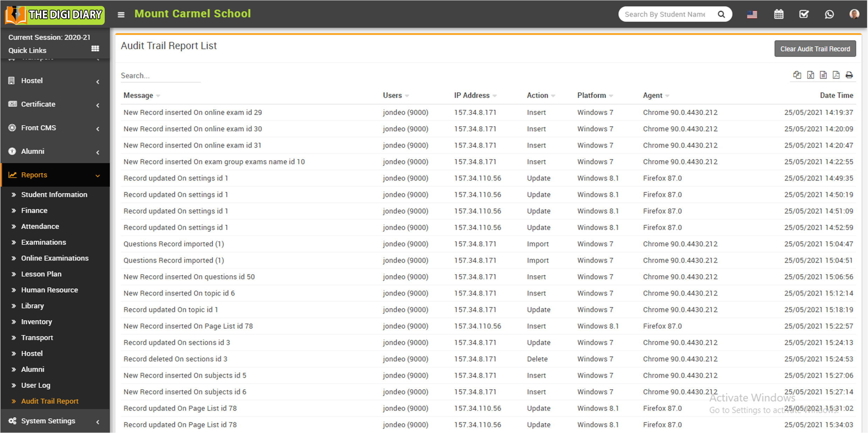Screen dimensions: 868x433
Task: Open the task checklist icon
Action: coord(804,14)
